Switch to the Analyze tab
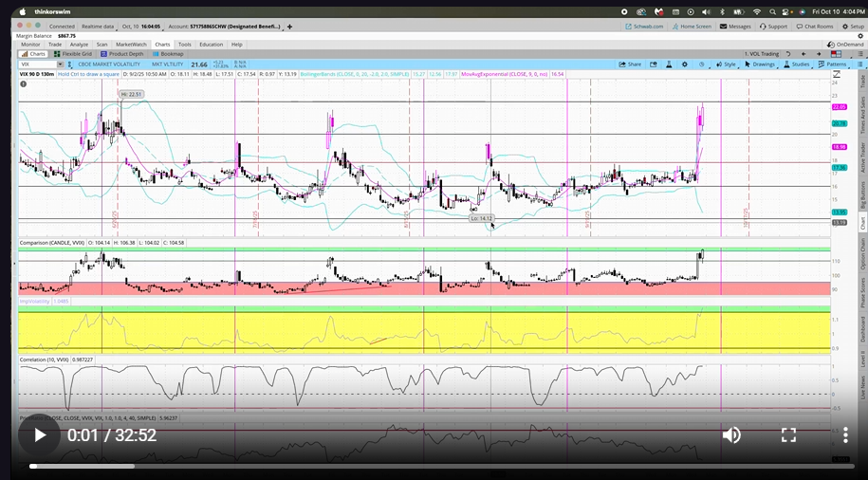The height and width of the screenshot is (480, 868). 79,45
